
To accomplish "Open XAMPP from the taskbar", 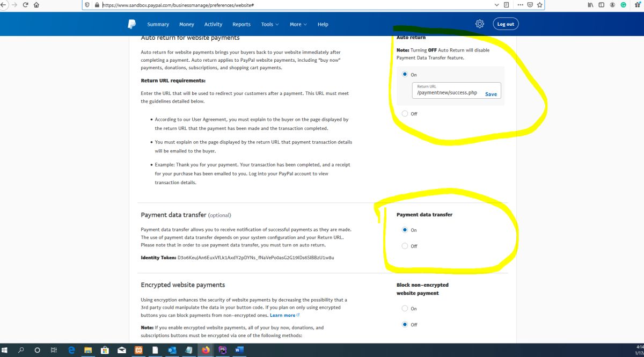I will [x=138, y=350].
